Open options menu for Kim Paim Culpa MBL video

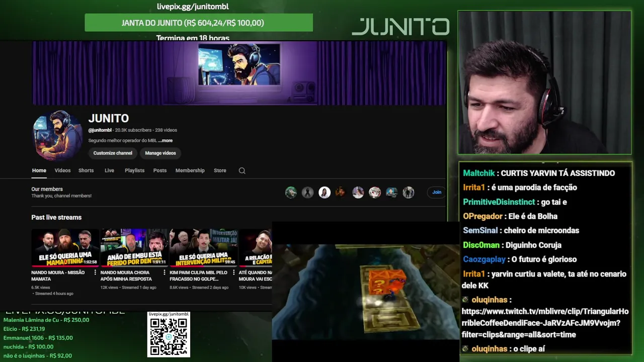pos(233,273)
